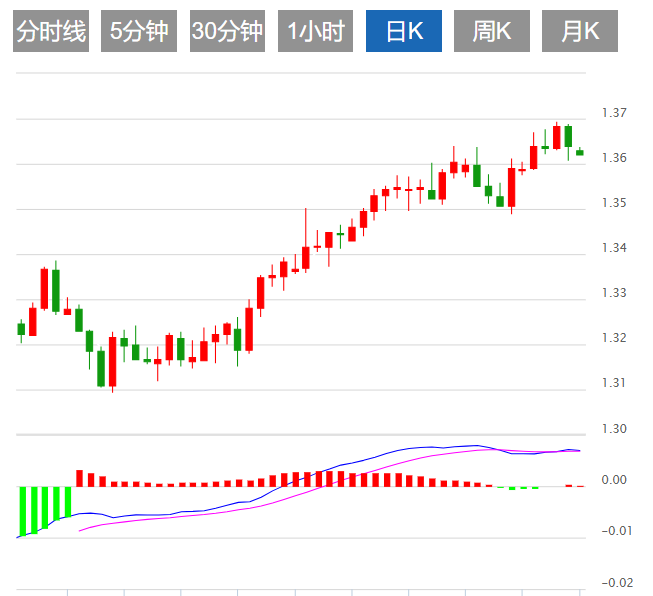Select the highlighted 日K tab
Image resolution: width=653 pixels, height=596 pixels.
(x=404, y=32)
